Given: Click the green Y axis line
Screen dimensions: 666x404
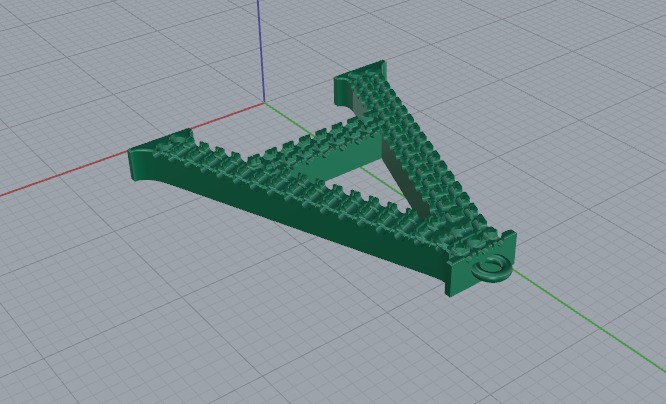Looking at the screenshot, I should pyautogui.click(x=590, y=321).
